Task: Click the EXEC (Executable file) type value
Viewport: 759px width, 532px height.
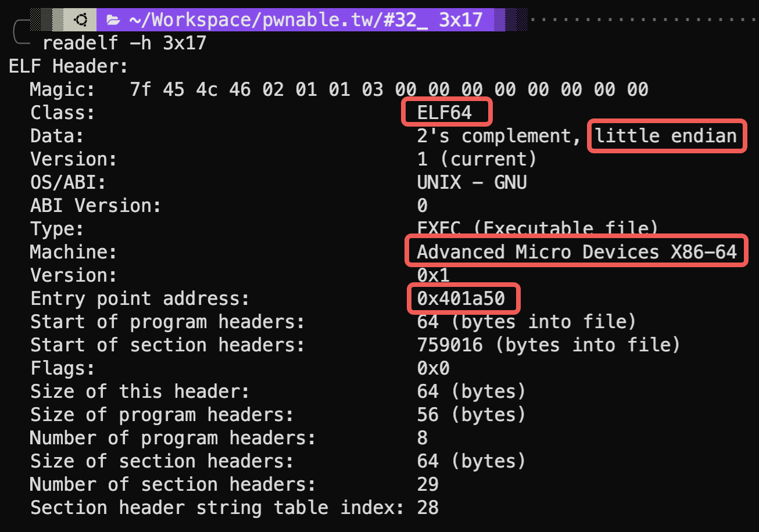Action: point(537,228)
